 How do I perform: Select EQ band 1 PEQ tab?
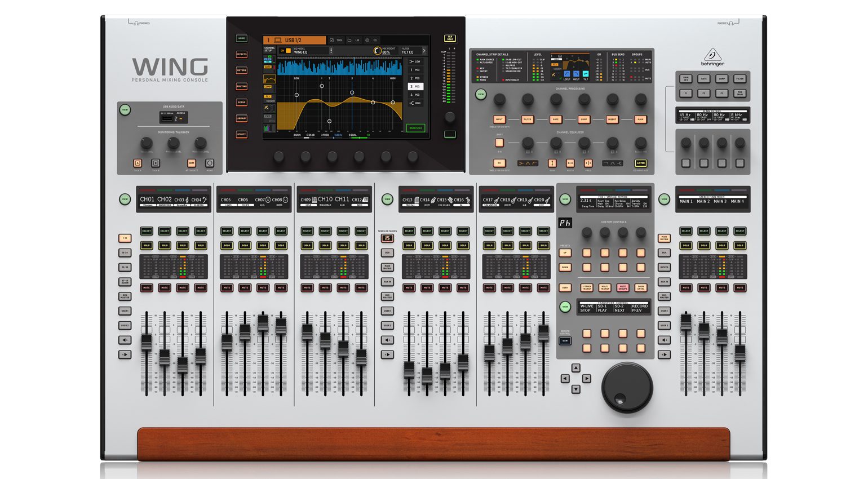(x=415, y=70)
